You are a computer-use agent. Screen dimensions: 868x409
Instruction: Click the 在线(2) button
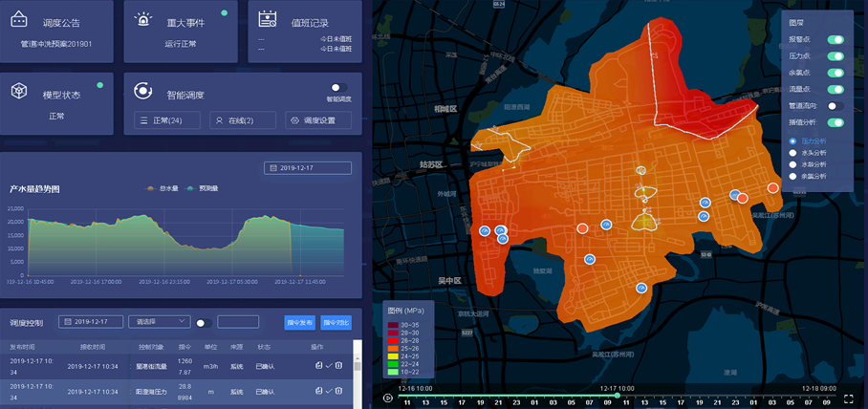(x=243, y=120)
